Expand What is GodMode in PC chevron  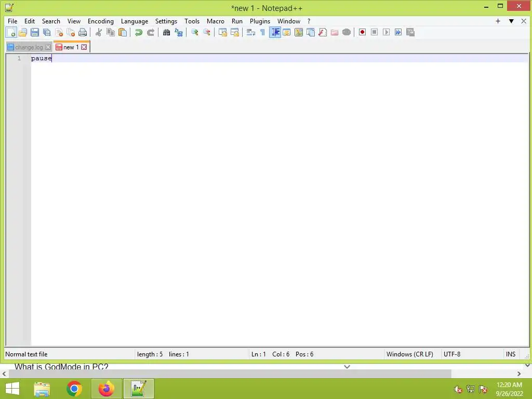click(347, 367)
